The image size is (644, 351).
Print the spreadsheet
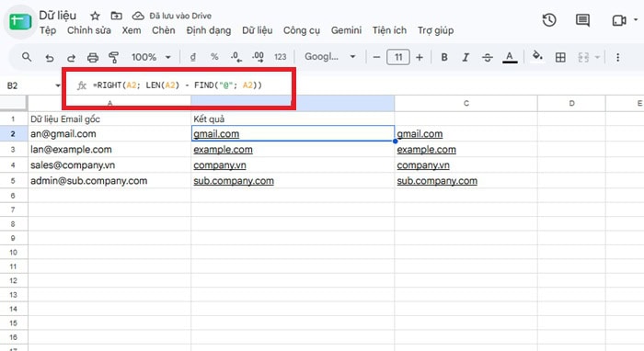tap(93, 57)
